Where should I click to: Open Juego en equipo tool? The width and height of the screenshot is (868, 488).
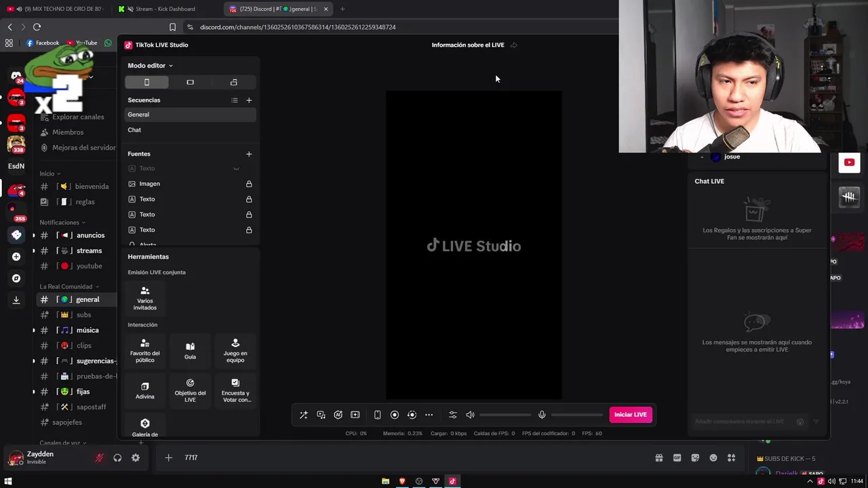point(235,351)
